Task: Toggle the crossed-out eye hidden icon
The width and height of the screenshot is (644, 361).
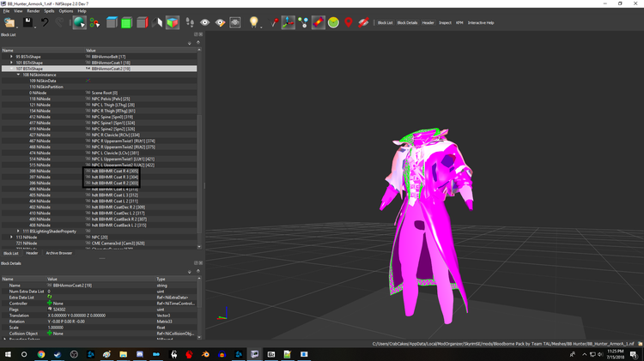Action: [x=363, y=22]
